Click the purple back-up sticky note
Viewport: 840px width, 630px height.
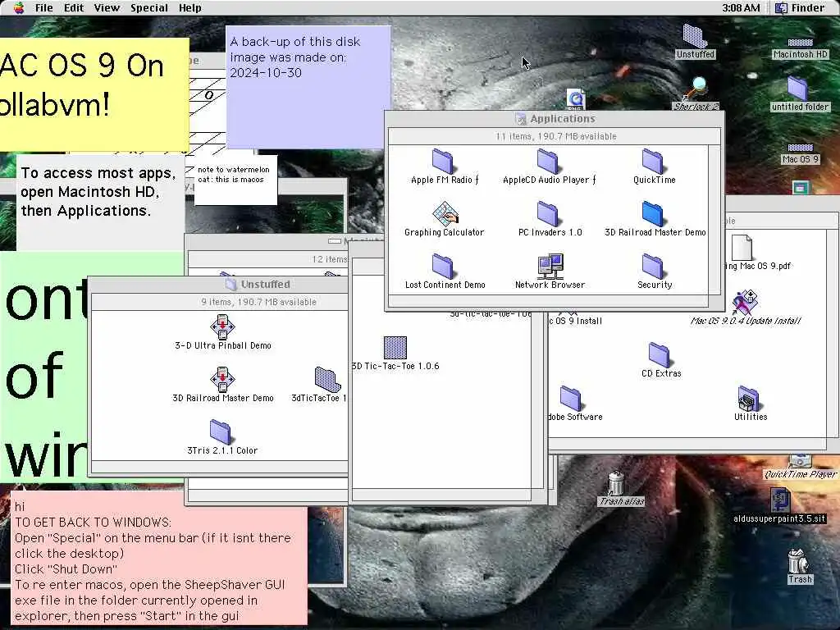[308, 87]
